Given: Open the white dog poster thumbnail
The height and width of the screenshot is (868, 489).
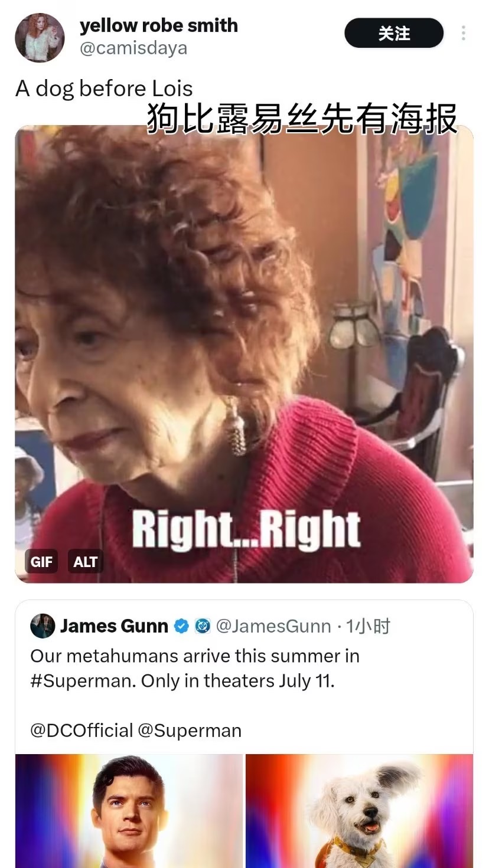Looking at the screenshot, I should 359,811.
